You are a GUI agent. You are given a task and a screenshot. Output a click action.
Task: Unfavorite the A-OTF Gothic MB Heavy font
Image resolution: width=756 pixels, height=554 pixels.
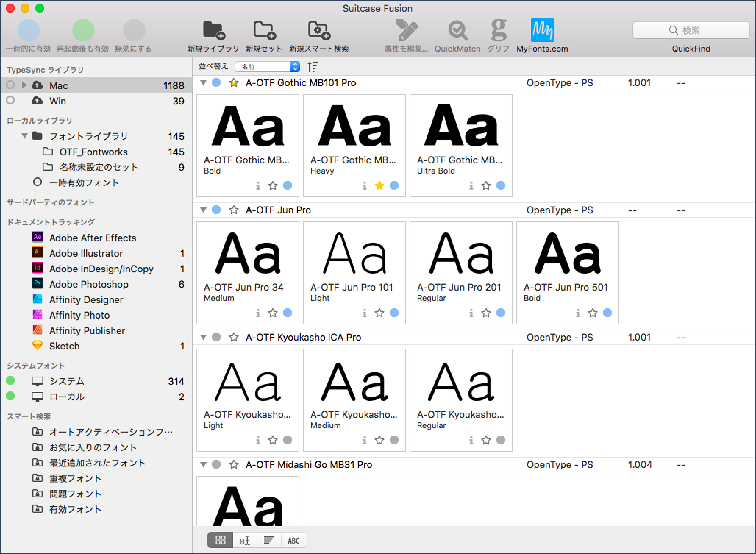(x=379, y=185)
